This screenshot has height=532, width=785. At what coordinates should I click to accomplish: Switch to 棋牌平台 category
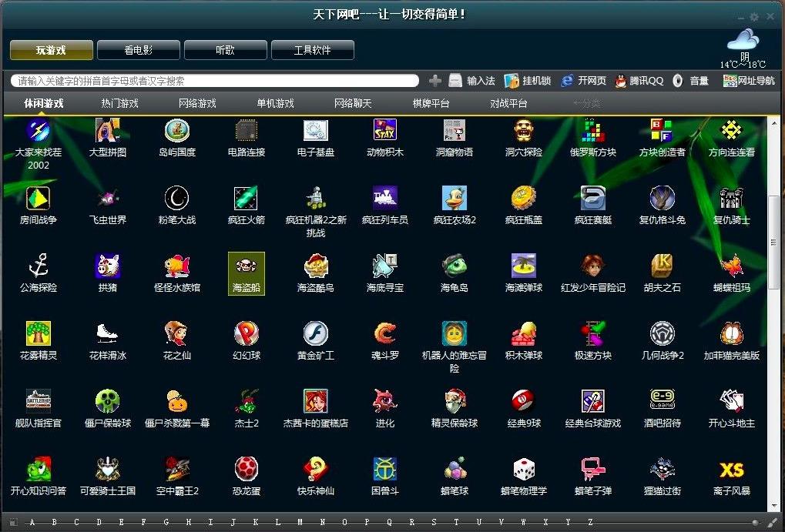431,104
